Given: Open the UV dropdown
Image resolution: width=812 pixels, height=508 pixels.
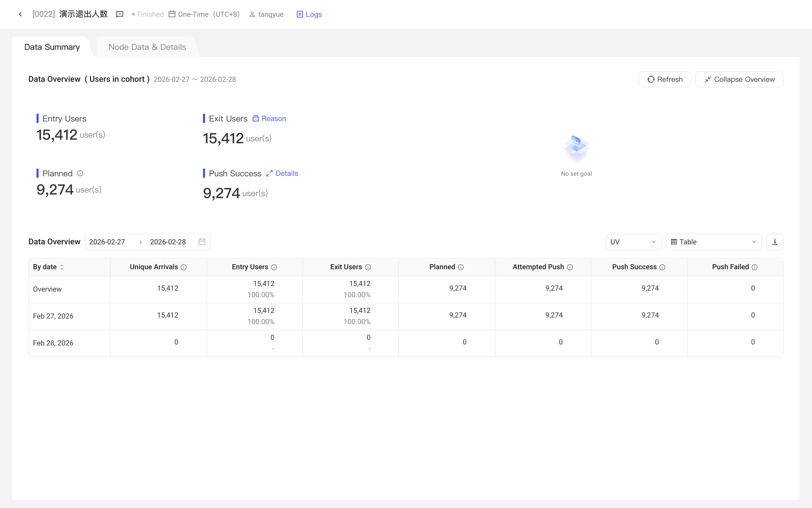Looking at the screenshot, I should coord(634,242).
